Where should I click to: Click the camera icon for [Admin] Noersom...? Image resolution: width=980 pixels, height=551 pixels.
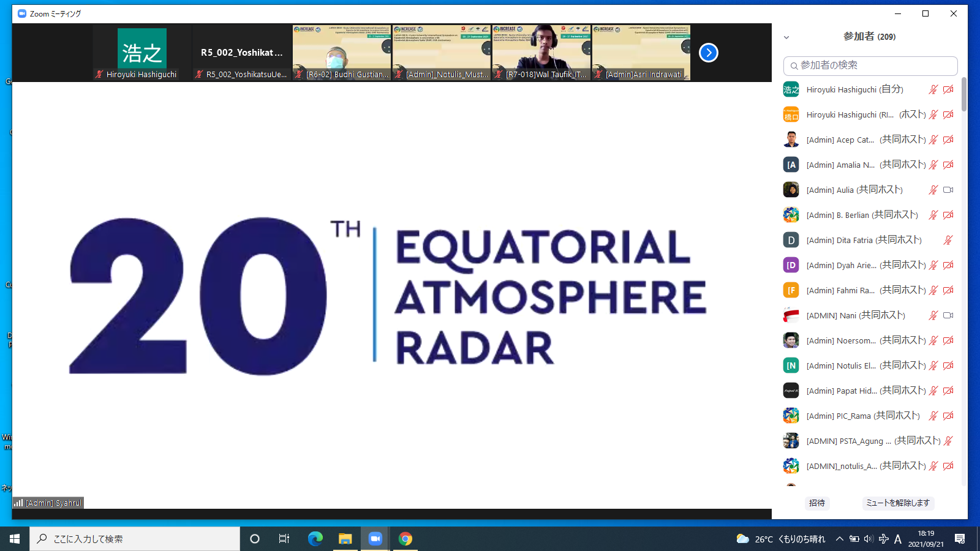click(x=948, y=340)
